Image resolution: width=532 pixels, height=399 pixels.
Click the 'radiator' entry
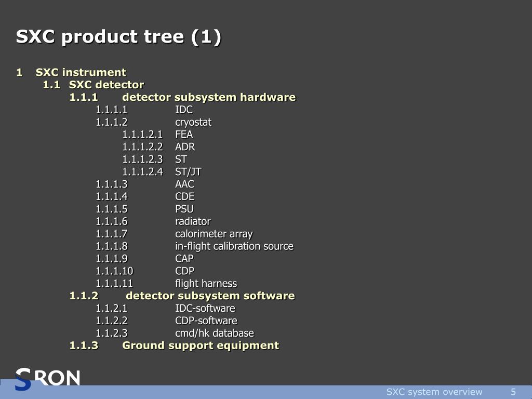(x=193, y=221)
